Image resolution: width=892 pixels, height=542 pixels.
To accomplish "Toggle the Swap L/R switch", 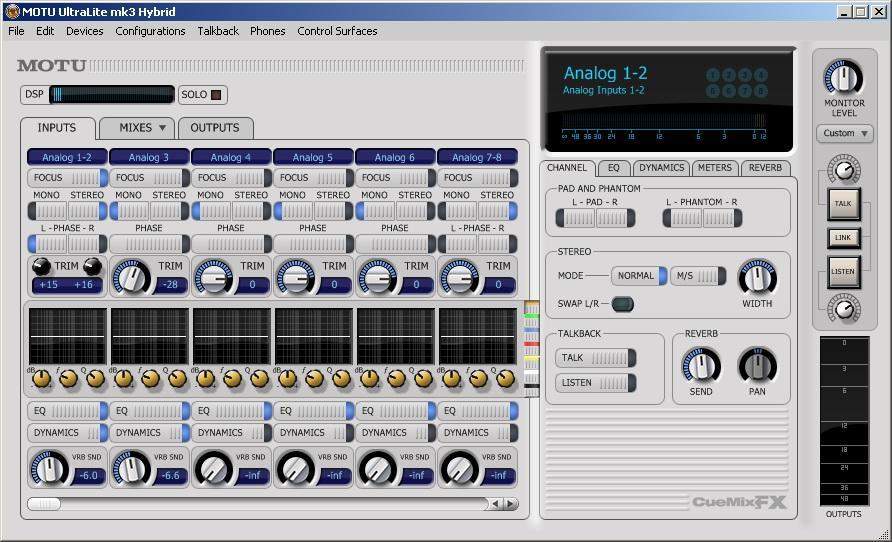I will (x=622, y=304).
